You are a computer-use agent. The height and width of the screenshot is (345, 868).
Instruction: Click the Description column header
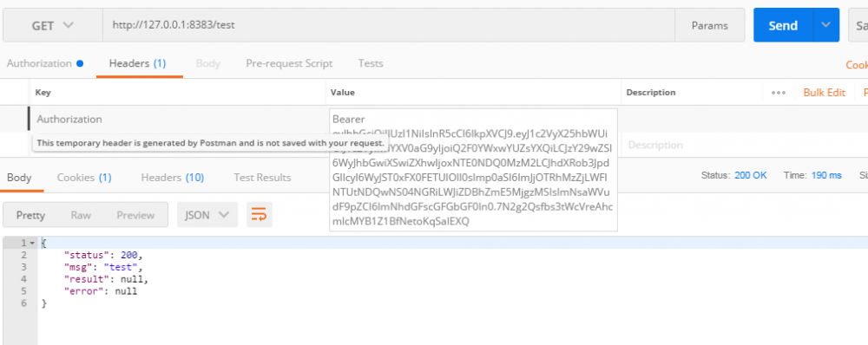651,93
